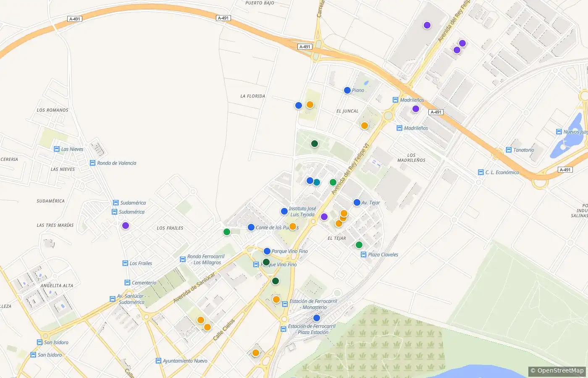Select the green marker above Plaza Claveles
This screenshot has height=378, width=588.
[x=359, y=245]
